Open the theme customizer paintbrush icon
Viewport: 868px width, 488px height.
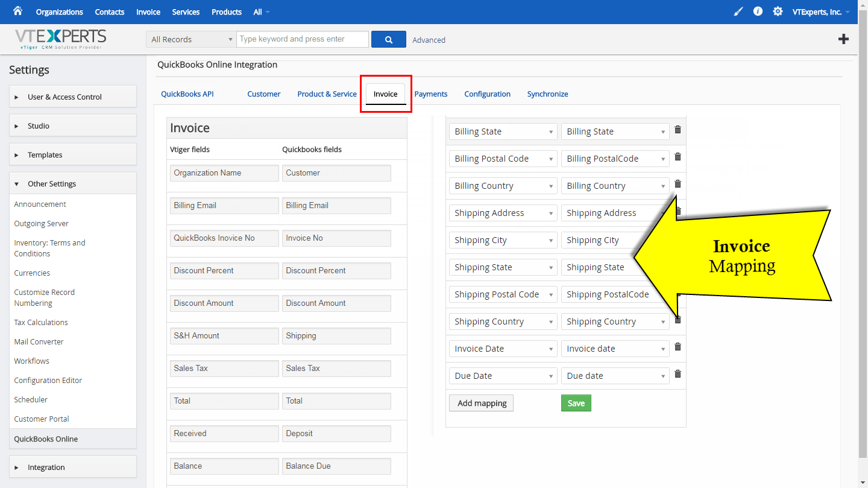tap(738, 11)
